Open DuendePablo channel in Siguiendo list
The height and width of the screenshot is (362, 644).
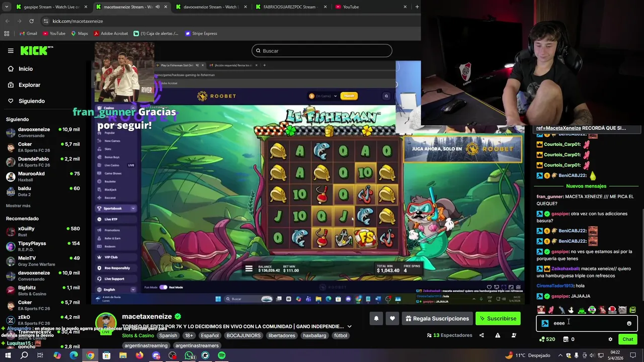[x=43, y=162]
